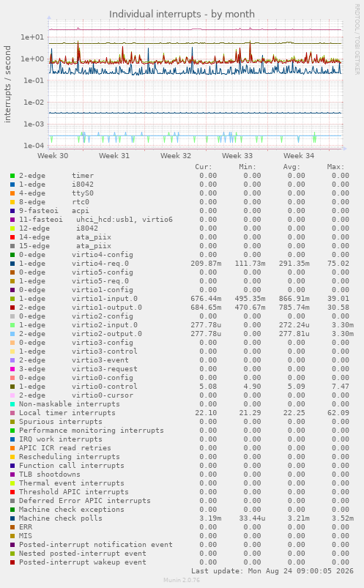Image resolution: width=364 pixels, height=588 pixels.
Task: Select the Week 32 axis label
Action: (x=176, y=156)
